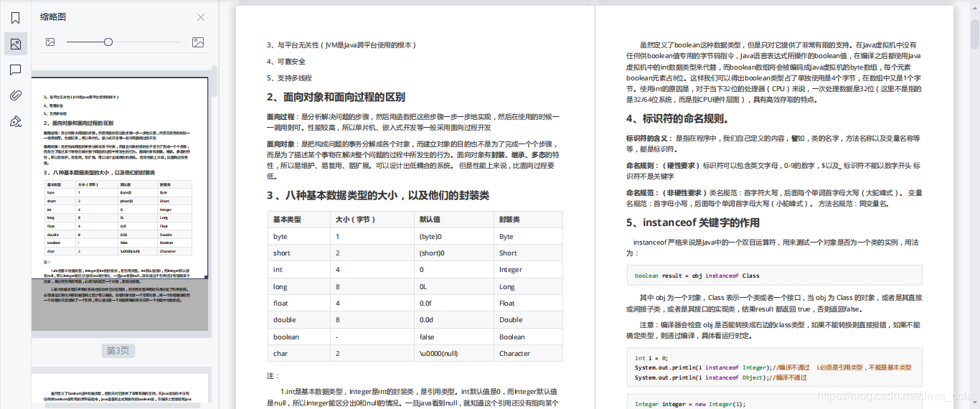
Task: Open the comments panel icon
Action: pos(15,70)
